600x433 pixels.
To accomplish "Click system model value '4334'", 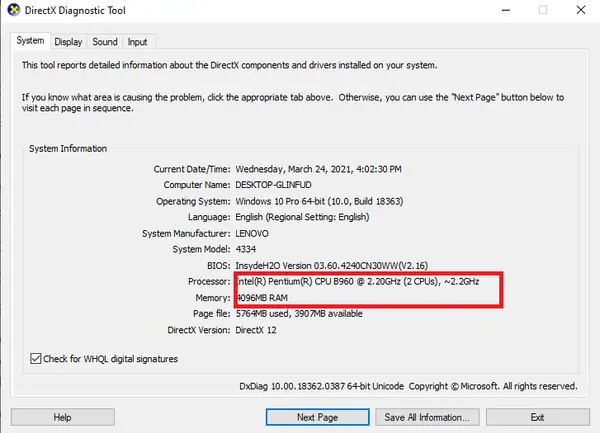I will [x=246, y=249].
